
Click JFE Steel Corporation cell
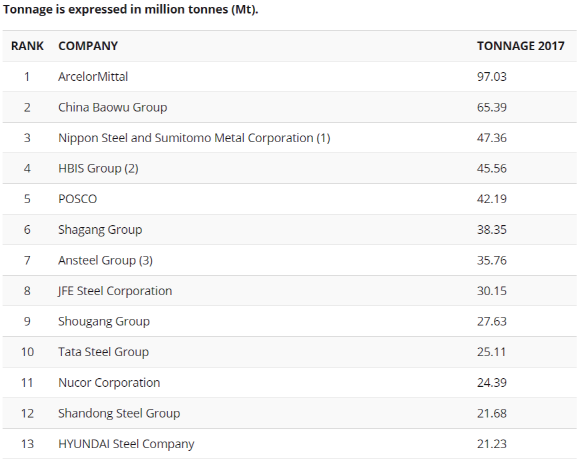(115, 291)
